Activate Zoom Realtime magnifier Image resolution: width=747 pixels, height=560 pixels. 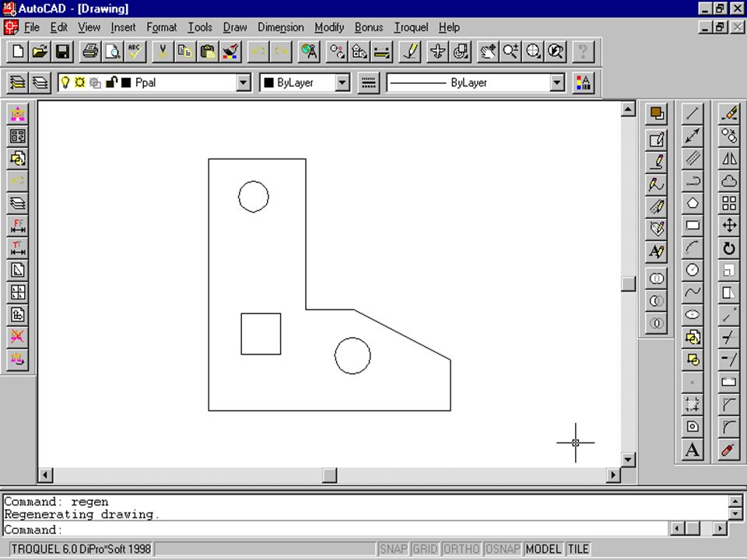(510, 51)
